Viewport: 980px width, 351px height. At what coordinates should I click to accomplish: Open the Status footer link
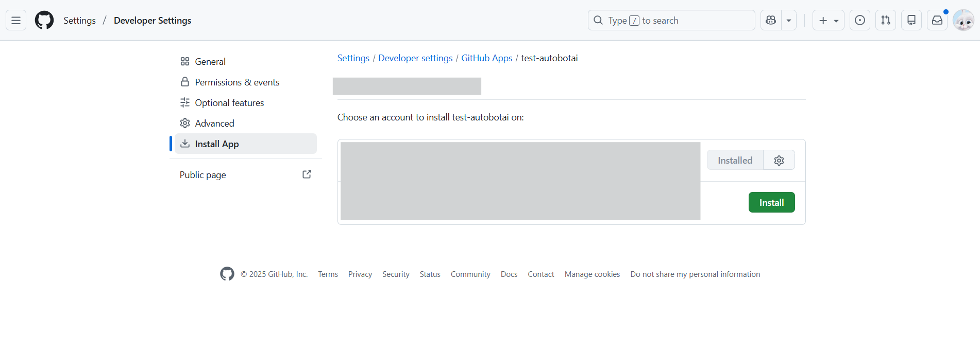click(430, 274)
